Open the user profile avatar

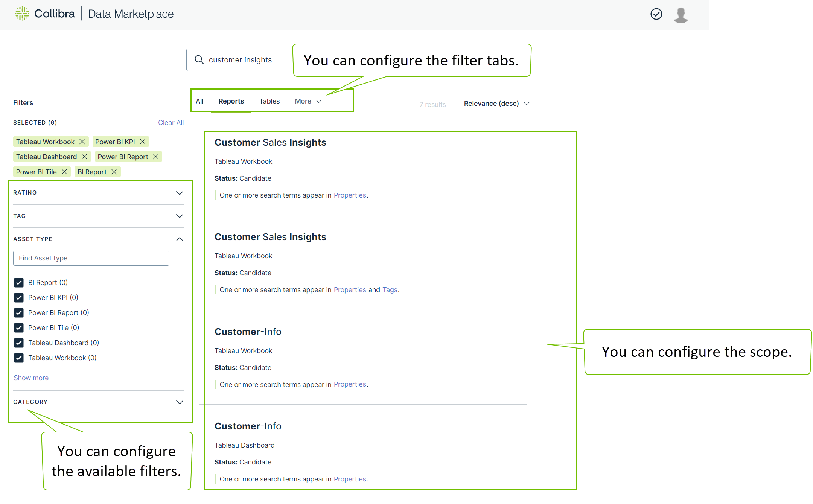pos(681,15)
